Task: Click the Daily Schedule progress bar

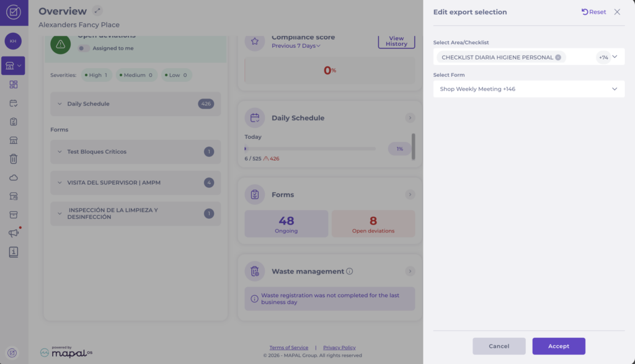Action: pyautogui.click(x=310, y=149)
